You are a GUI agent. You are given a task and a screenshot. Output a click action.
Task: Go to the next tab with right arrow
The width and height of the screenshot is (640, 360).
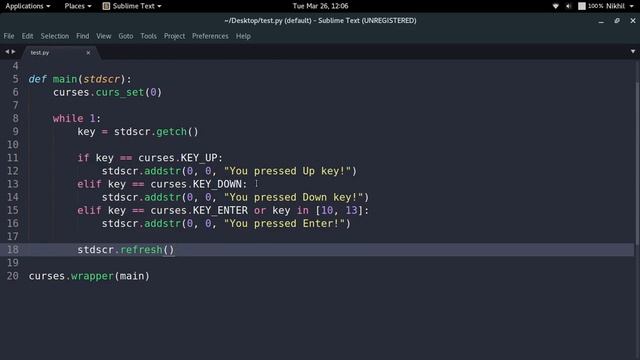coord(13,52)
